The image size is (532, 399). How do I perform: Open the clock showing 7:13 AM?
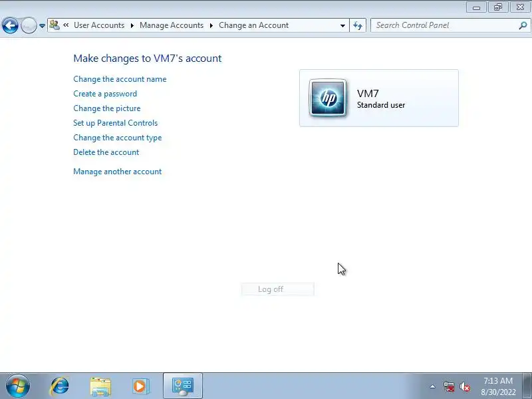click(x=498, y=386)
